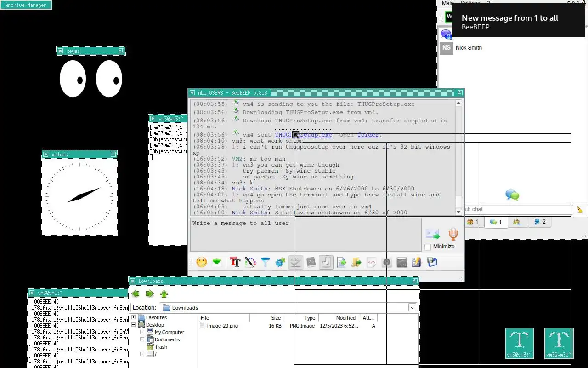Click the dark gray panel icon before save
The height and width of the screenshot is (368, 588).
pos(402,262)
